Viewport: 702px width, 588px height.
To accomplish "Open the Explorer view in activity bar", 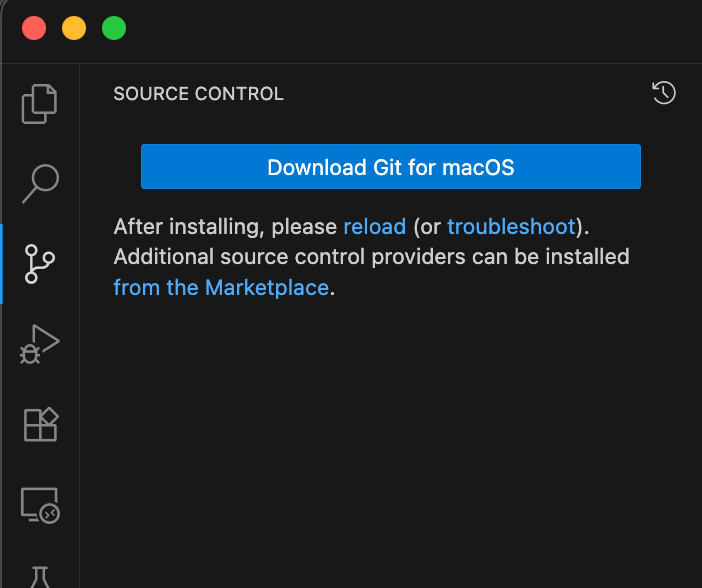I will click(40, 103).
